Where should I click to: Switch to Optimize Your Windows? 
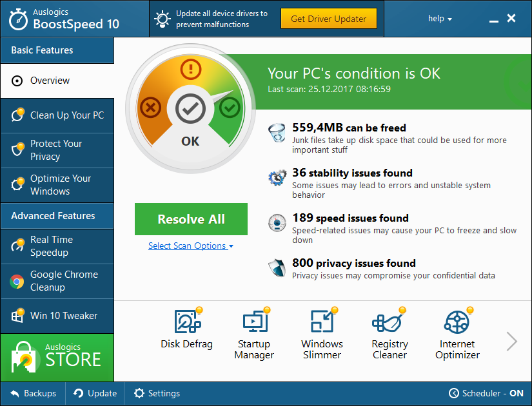click(x=57, y=185)
